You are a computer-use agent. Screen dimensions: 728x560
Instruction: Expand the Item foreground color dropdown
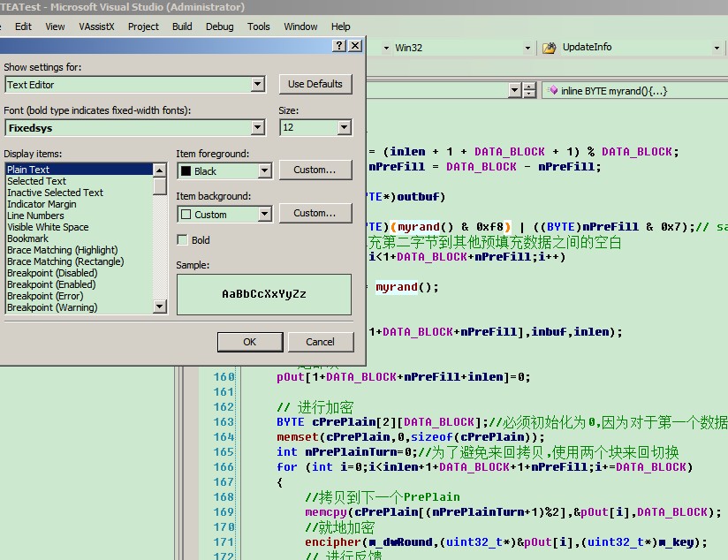(x=264, y=170)
